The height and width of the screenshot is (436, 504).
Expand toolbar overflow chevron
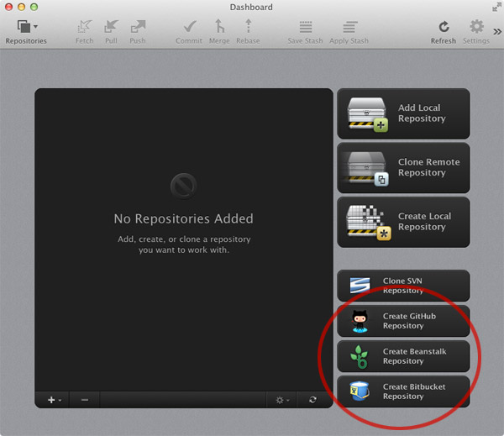tap(496, 30)
